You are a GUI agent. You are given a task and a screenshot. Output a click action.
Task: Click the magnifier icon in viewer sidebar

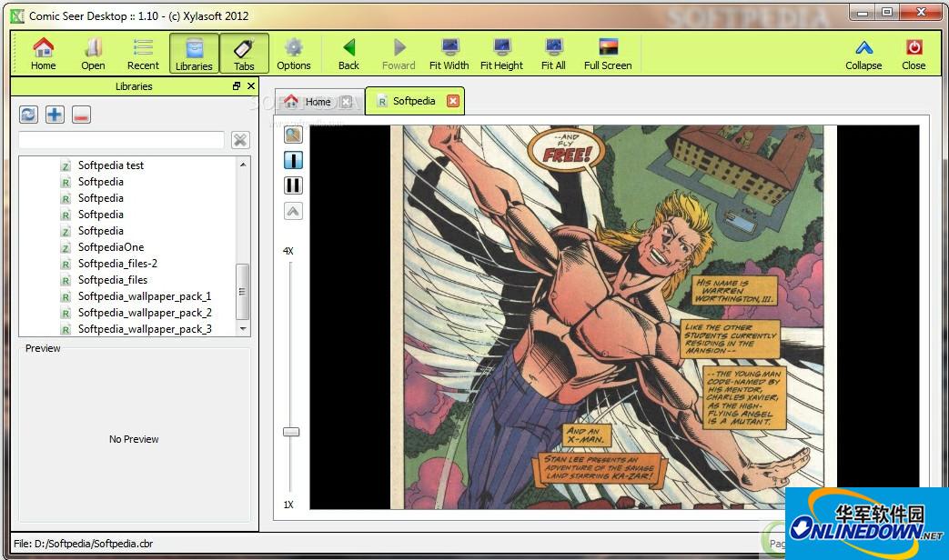pyautogui.click(x=293, y=135)
